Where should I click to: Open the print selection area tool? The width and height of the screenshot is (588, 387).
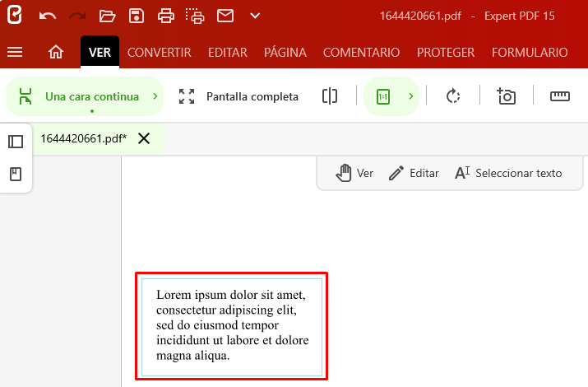[x=195, y=16]
